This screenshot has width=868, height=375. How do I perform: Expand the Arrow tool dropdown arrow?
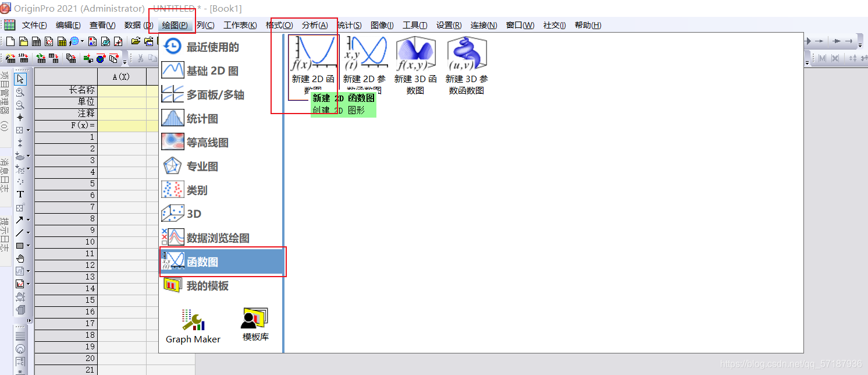[28, 220]
